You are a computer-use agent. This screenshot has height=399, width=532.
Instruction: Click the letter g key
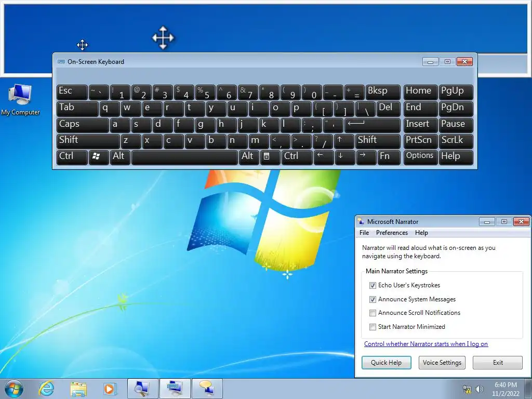(205, 125)
